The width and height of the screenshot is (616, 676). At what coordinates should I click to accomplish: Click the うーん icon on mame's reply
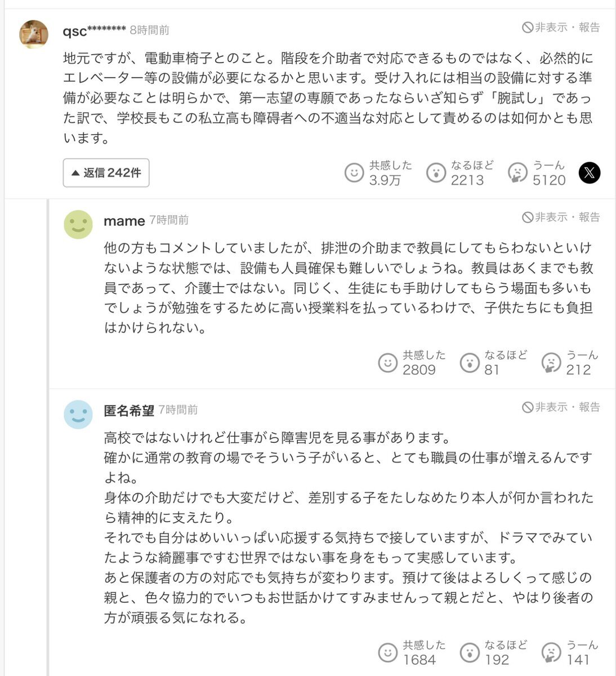(x=551, y=363)
